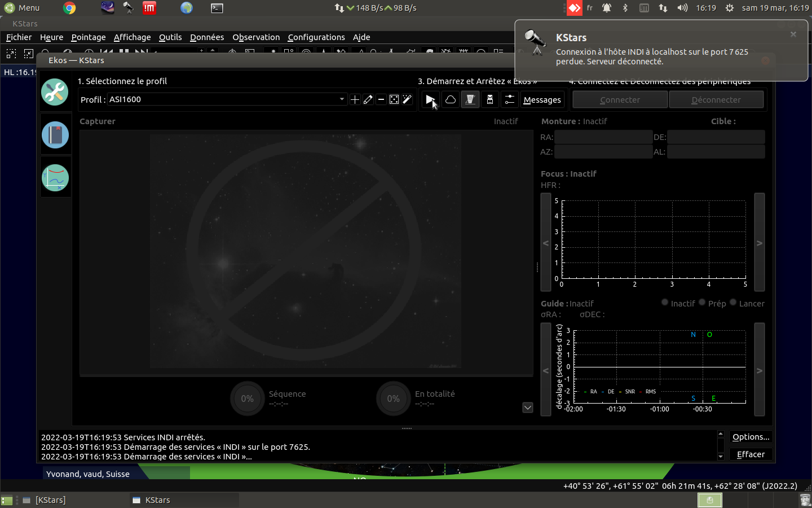The width and height of the screenshot is (812, 508).
Task: Launch Google Chrome from the top panel
Action: pos(69,8)
